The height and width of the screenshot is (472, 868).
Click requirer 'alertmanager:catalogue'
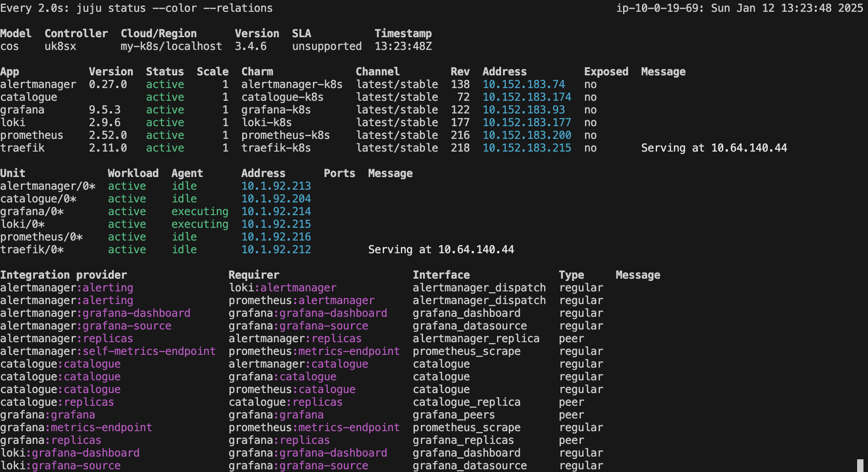[298, 364]
